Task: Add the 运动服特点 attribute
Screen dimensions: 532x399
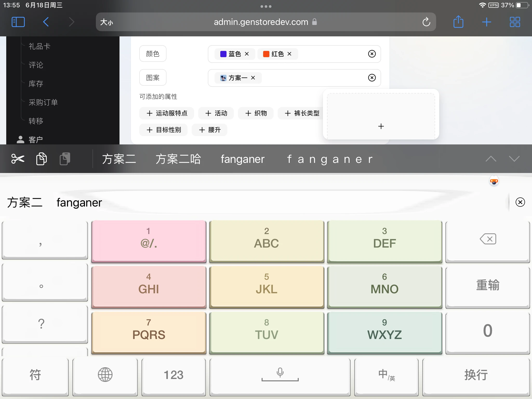Action: point(167,113)
